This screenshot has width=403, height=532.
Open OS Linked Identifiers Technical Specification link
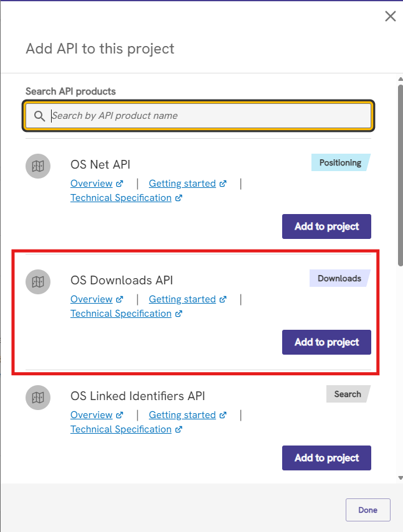(121, 429)
